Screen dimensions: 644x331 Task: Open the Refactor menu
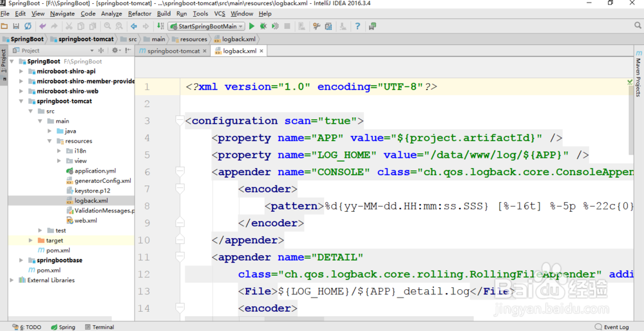coord(140,14)
